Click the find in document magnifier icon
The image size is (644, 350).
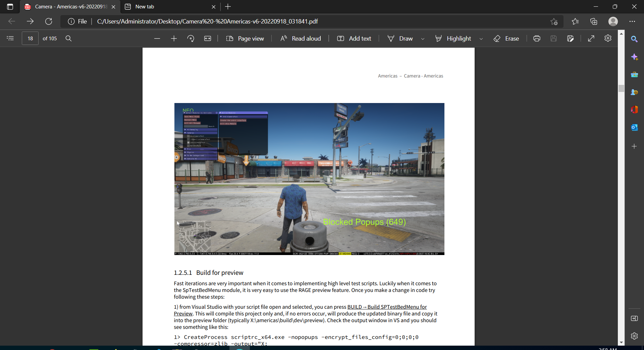[68, 38]
